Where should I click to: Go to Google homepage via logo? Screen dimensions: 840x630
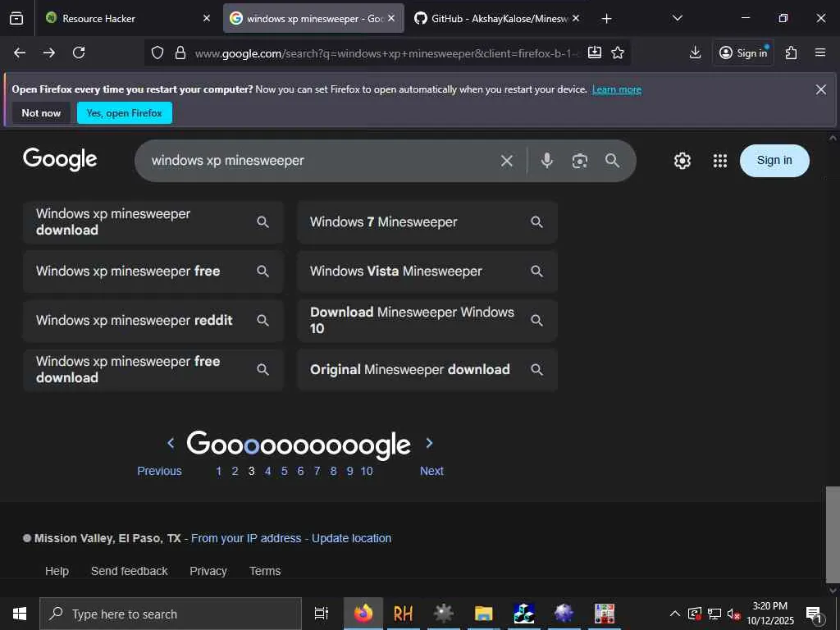point(60,159)
